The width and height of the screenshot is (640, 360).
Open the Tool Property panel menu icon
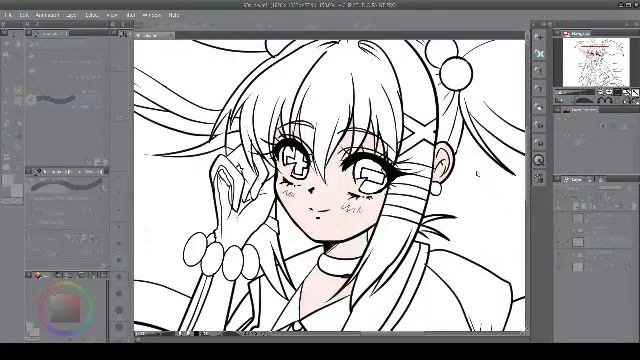point(29,171)
